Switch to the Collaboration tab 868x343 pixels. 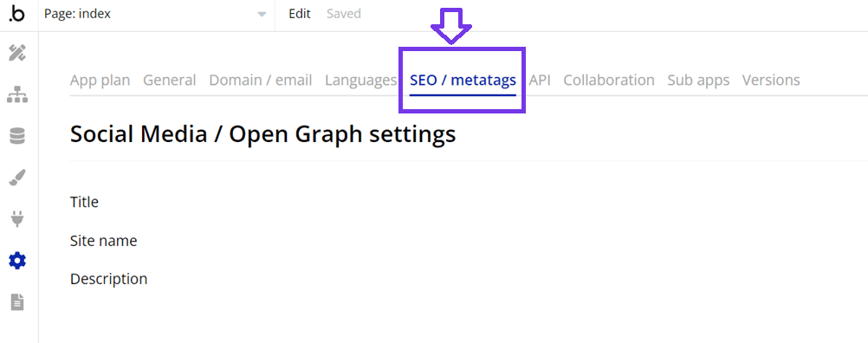point(609,81)
